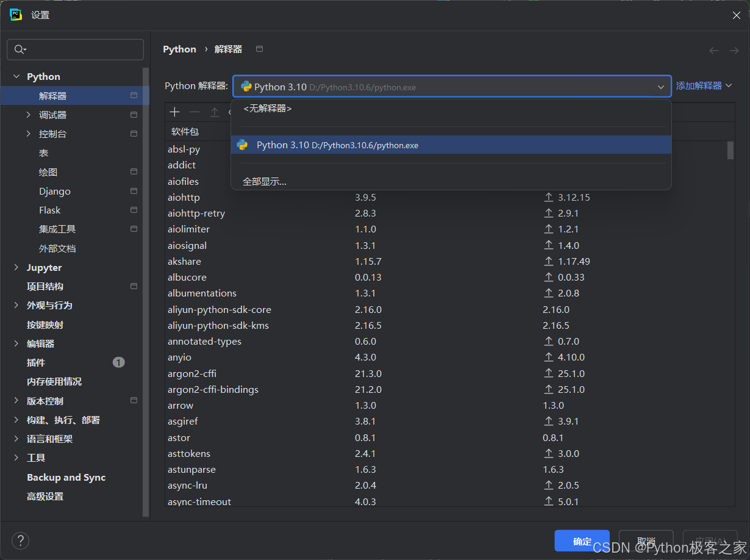Image resolution: width=750 pixels, height=560 pixels.
Task: Select <无解释器> option in dropdown
Action: [451, 109]
